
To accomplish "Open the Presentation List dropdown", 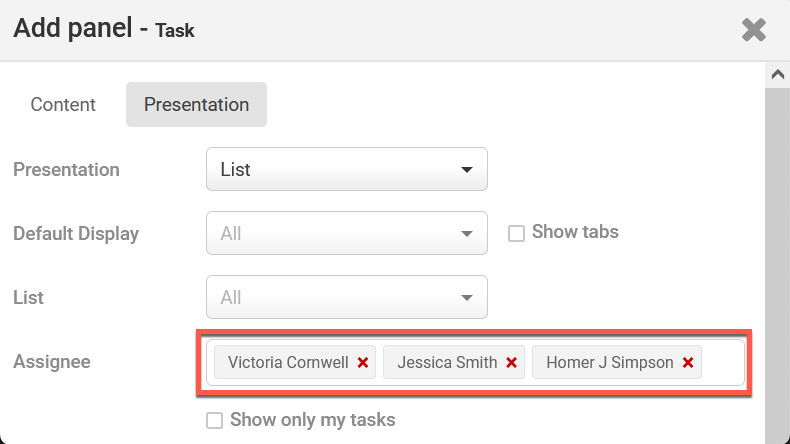I will coord(346,169).
